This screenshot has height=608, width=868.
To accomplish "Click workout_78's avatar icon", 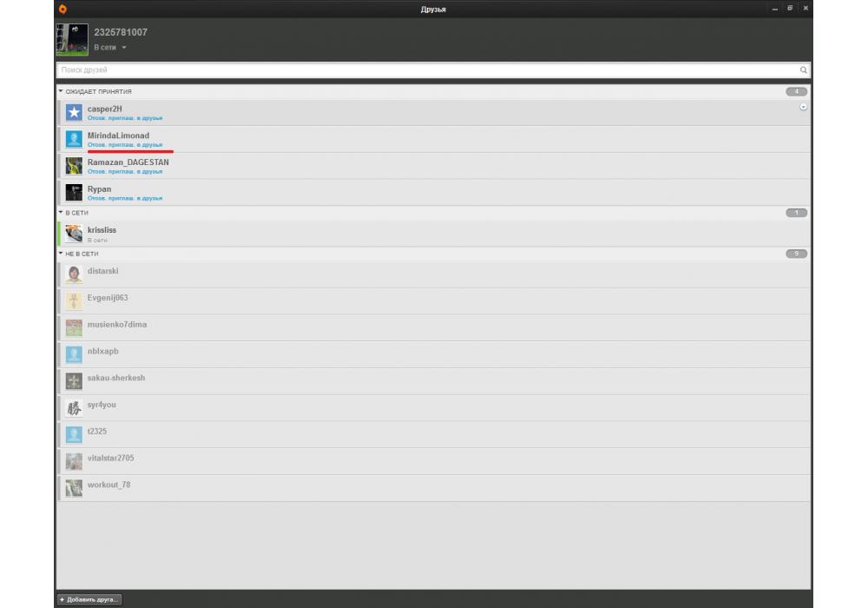I will 74,488.
